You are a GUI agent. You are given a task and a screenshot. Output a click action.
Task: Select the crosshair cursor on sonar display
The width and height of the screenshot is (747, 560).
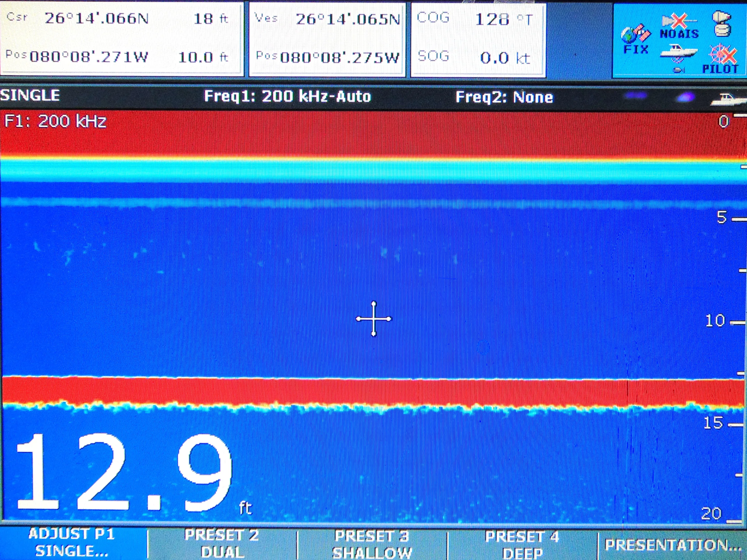373,319
